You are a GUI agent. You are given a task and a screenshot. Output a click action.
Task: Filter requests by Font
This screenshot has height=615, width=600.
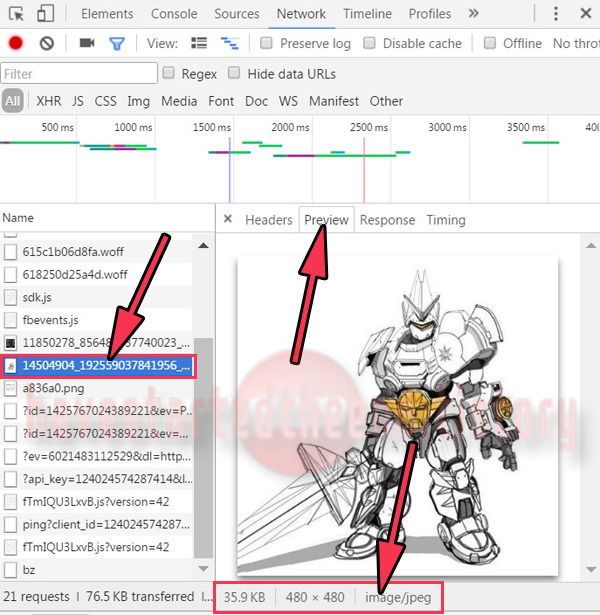click(x=221, y=101)
